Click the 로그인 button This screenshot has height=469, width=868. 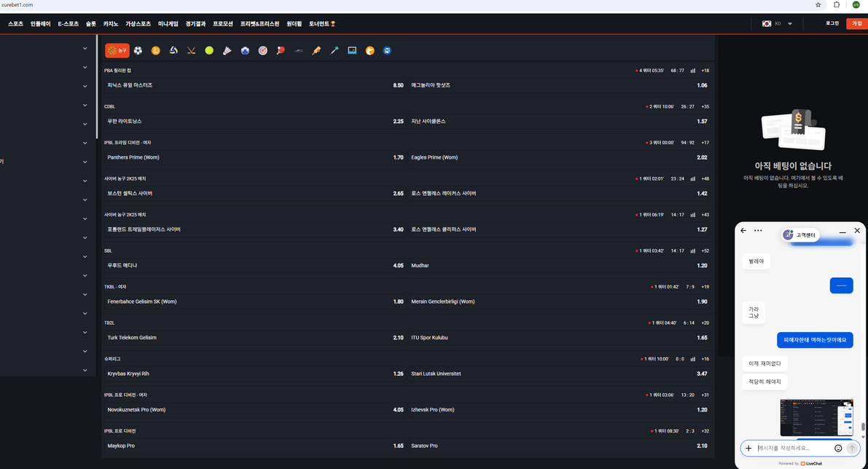click(x=832, y=23)
